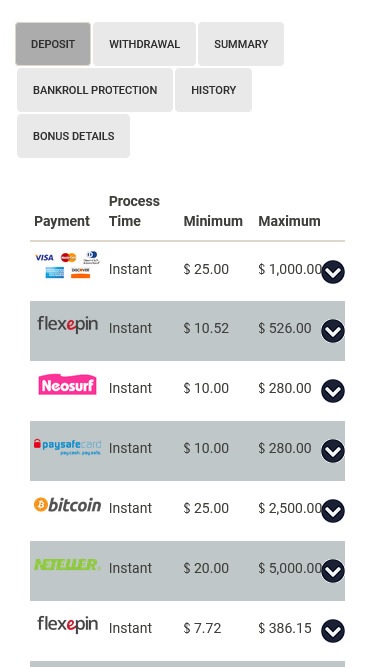View the History tab
Screen dimensions: 375x667
pyautogui.click(x=213, y=90)
